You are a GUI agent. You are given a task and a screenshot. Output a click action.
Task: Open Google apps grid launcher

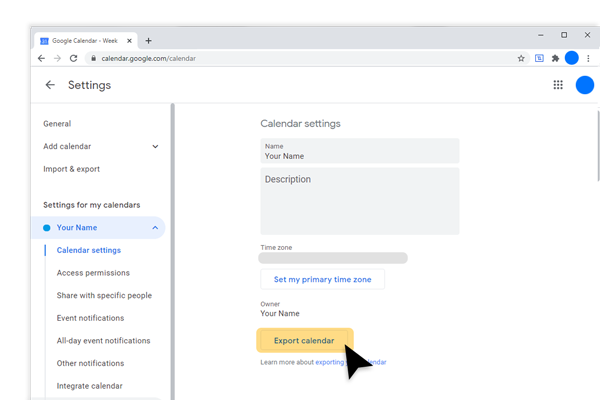coord(558,85)
